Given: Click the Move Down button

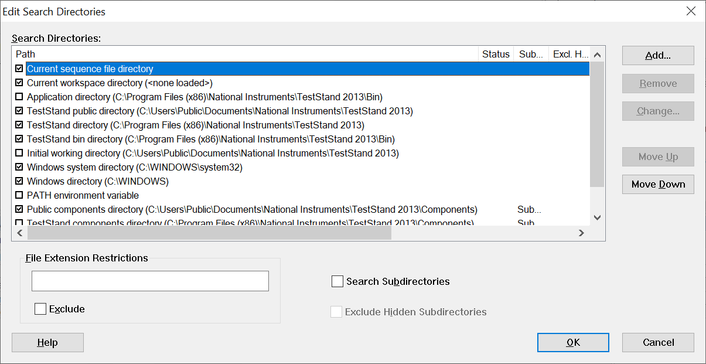Looking at the screenshot, I should click(x=658, y=184).
